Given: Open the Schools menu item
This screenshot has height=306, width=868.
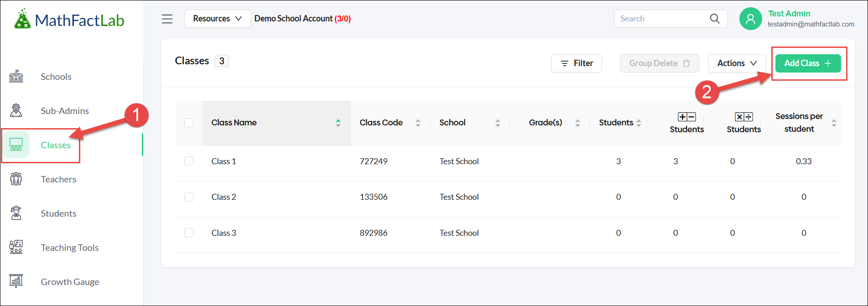Looking at the screenshot, I should pyautogui.click(x=56, y=77).
